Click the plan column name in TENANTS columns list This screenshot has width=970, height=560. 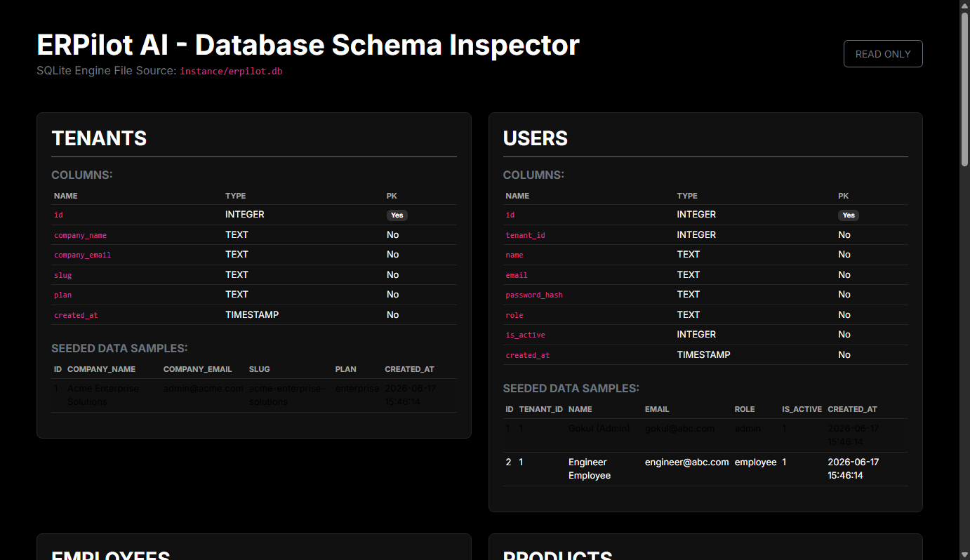(x=62, y=295)
